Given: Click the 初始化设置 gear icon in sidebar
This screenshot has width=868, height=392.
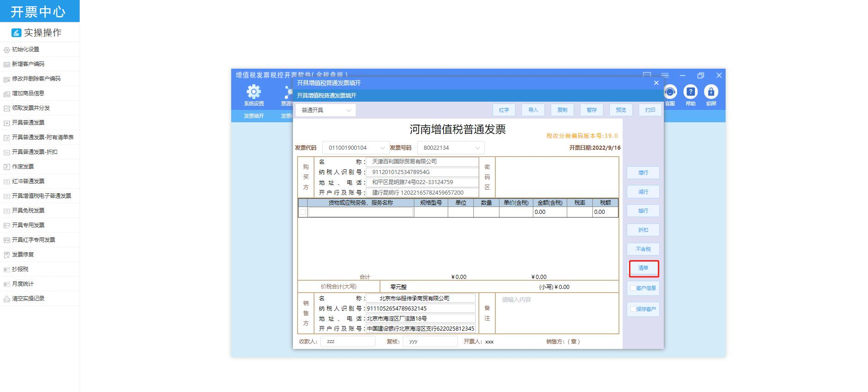Looking at the screenshot, I should pos(6,49).
